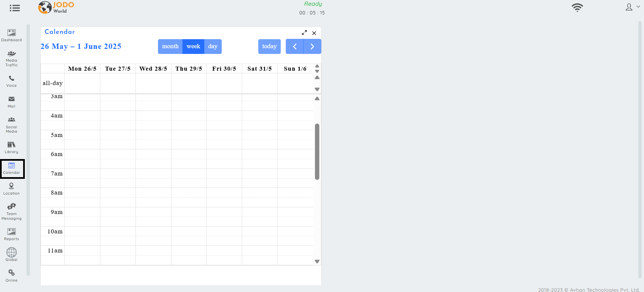This screenshot has height=292, width=644.
Task: Expand the Calendar panel to fullscreen
Action: click(304, 32)
